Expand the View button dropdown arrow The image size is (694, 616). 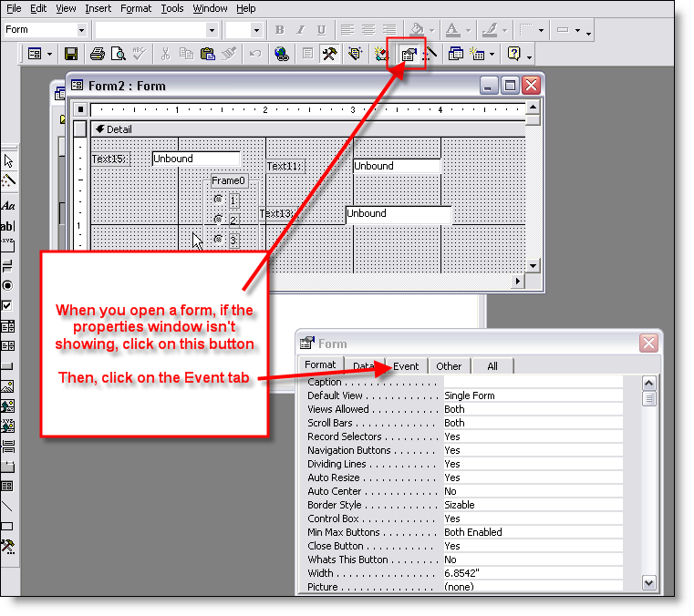(x=49, y=54)
